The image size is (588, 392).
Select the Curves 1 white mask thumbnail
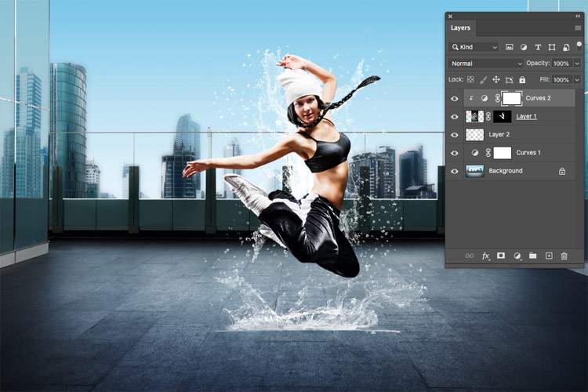[x=503, y=153]
